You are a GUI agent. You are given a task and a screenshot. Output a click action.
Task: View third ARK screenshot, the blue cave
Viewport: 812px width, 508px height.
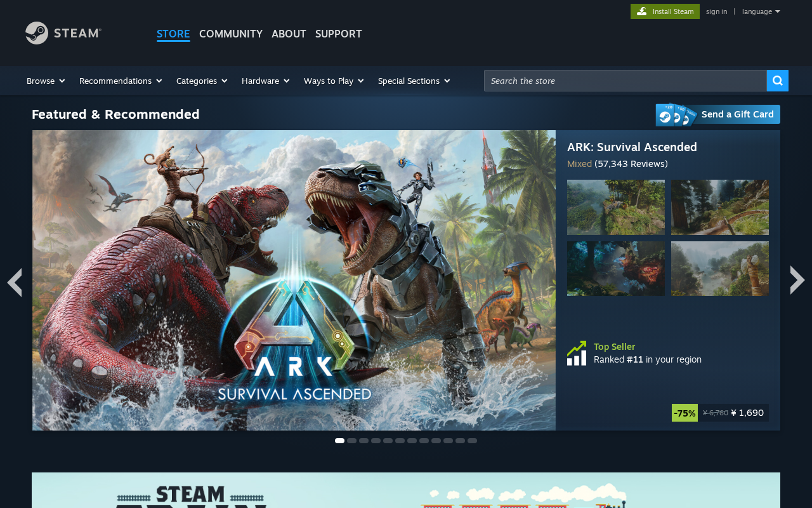[616, 269]
